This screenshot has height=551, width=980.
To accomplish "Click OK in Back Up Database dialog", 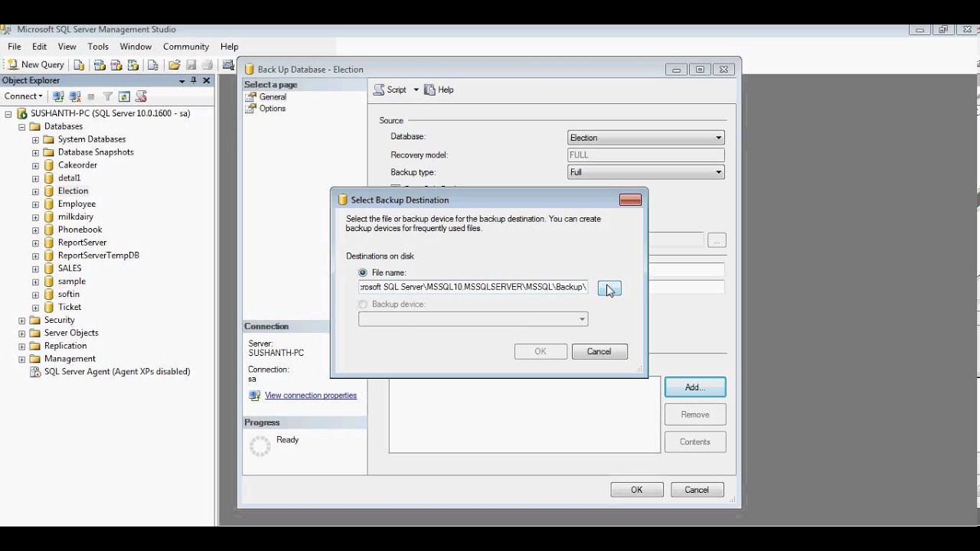I will point(637,490).
